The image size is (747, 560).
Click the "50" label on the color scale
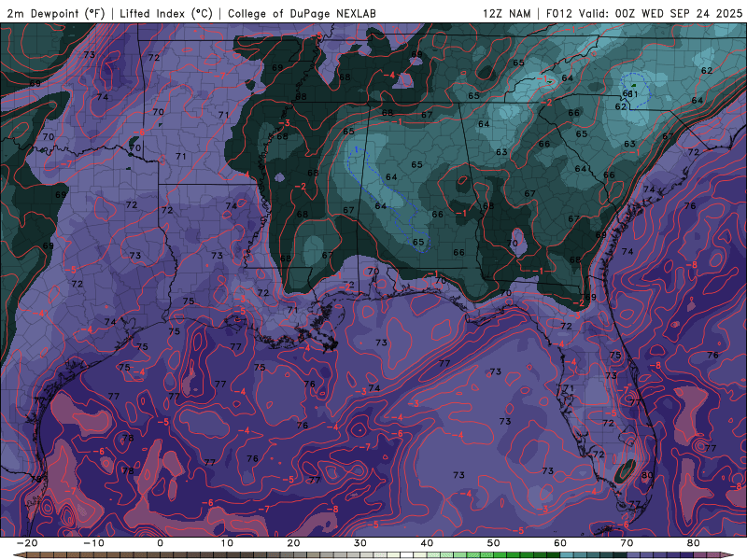[494, 543]
